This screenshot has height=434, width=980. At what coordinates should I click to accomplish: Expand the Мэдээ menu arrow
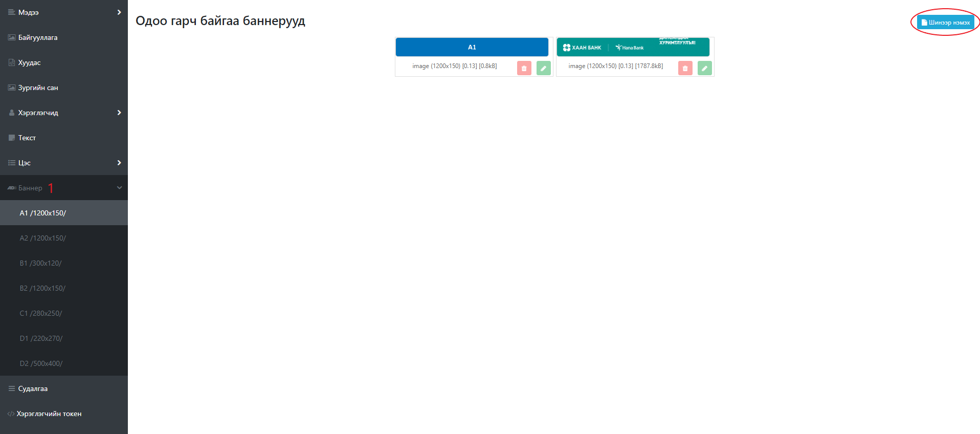[119, 12]
